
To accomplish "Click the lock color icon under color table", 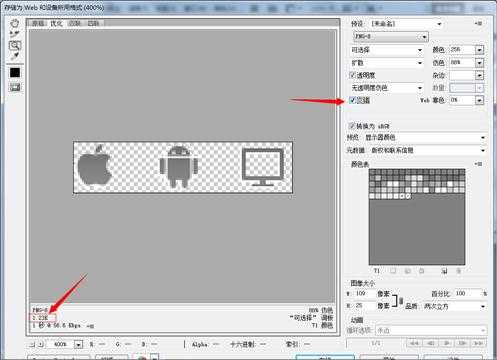I will click(x=422, y=271).
